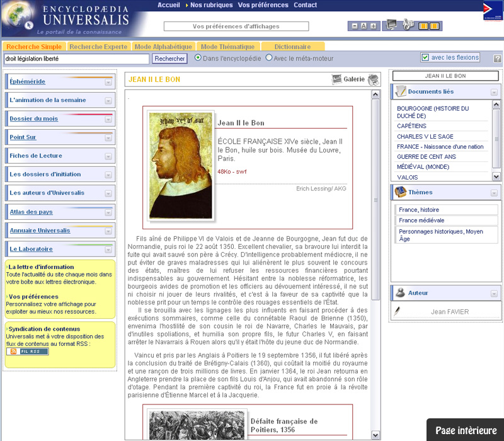This screenshot has width=504, height=441.
Task: Open the FIL RSS feed button
Action: click(x=28, y=352)
